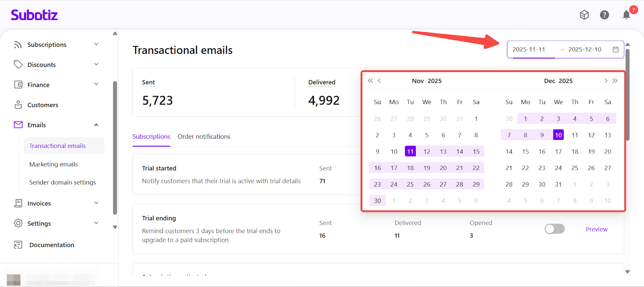Screen dimensions: 644x287
Task: Collapse the Emails sidebar section
Action: click(x=96, y=125)
